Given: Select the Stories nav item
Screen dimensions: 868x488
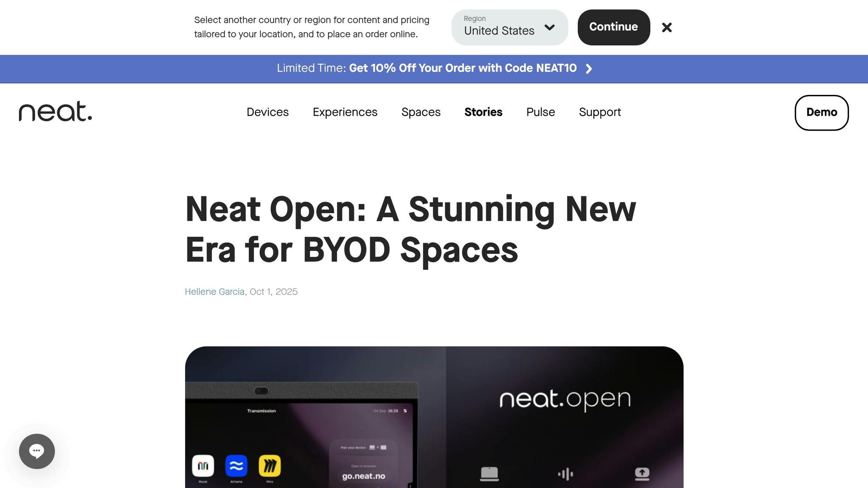Looking at the screenshot, I should click(483, 112).
